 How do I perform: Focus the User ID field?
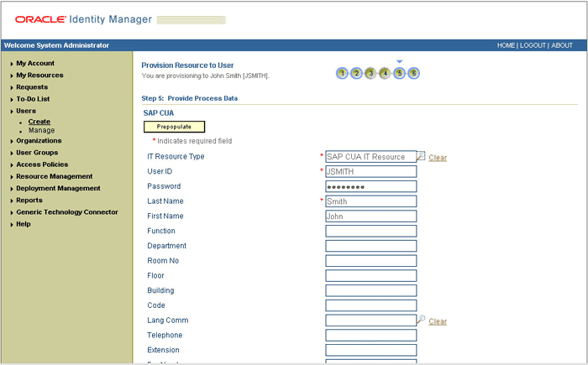371,171
